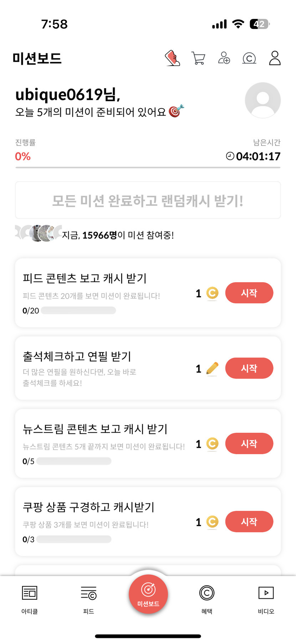Viewport: 296px width, 644px height.
Task: Tap the gray profile avatar picture
Action: tap(262, 100)
